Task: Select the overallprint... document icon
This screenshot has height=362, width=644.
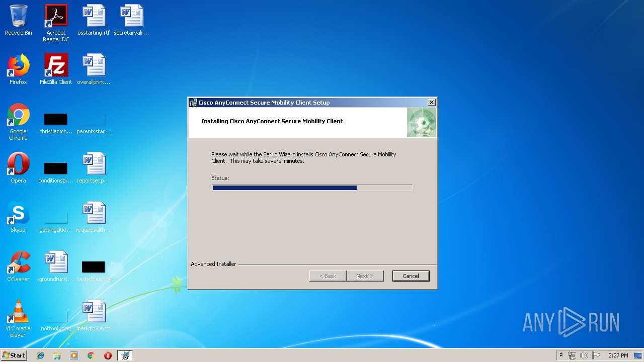Action: (x=94, y=69)
